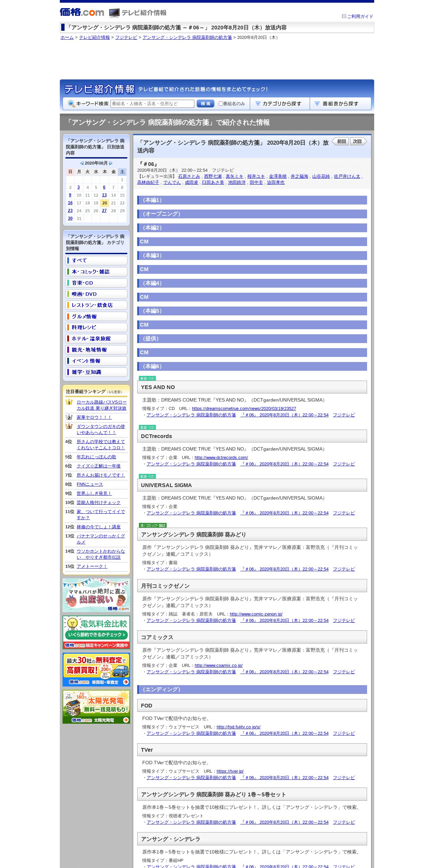The width and height of the screenshot is (434, 868).
Task: Click the 価格.com logo
Action: pos(82,13)
